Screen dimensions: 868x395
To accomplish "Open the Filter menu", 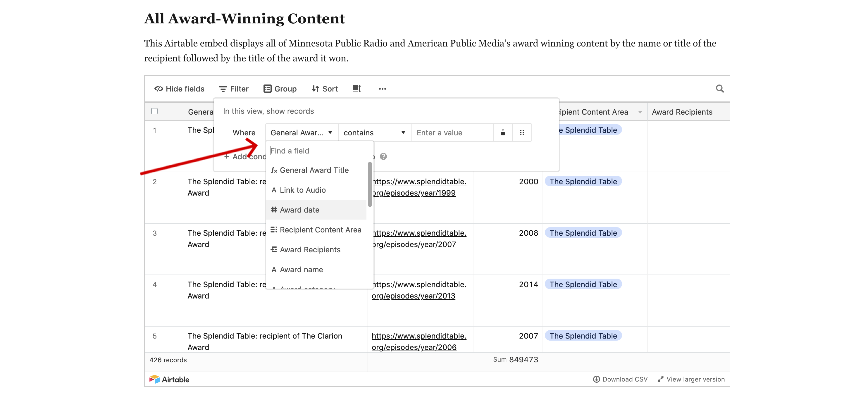I will tap(233, 89).
